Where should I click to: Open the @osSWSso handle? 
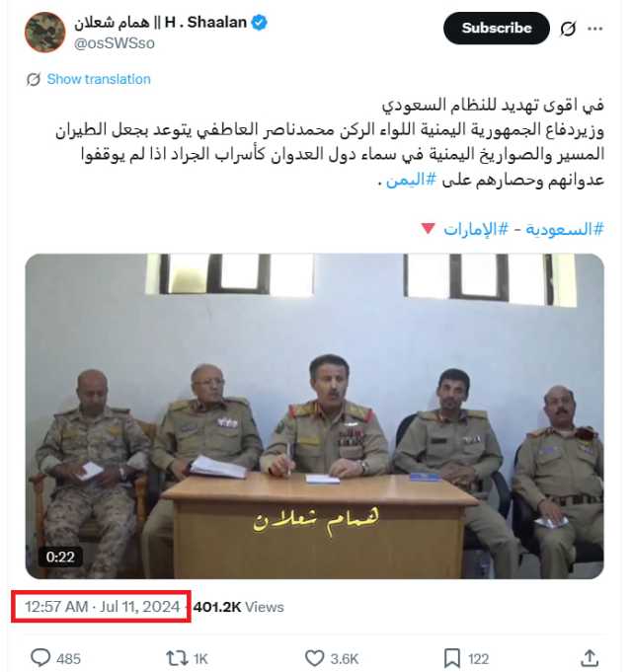pos(114,43)
